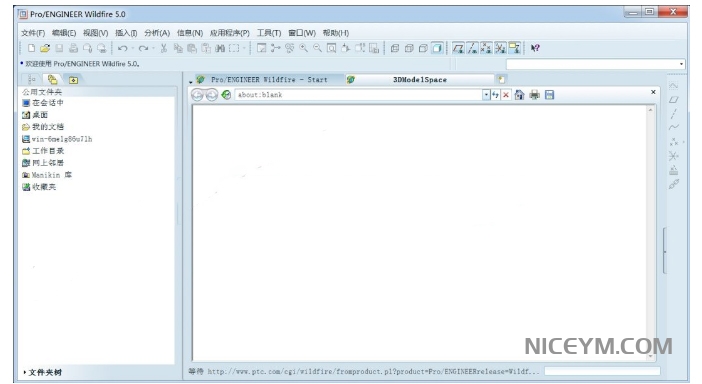702x384 pixels.
Task: Click the context help arrow icon
Action: pyautogui.click(x=535, y=48)
